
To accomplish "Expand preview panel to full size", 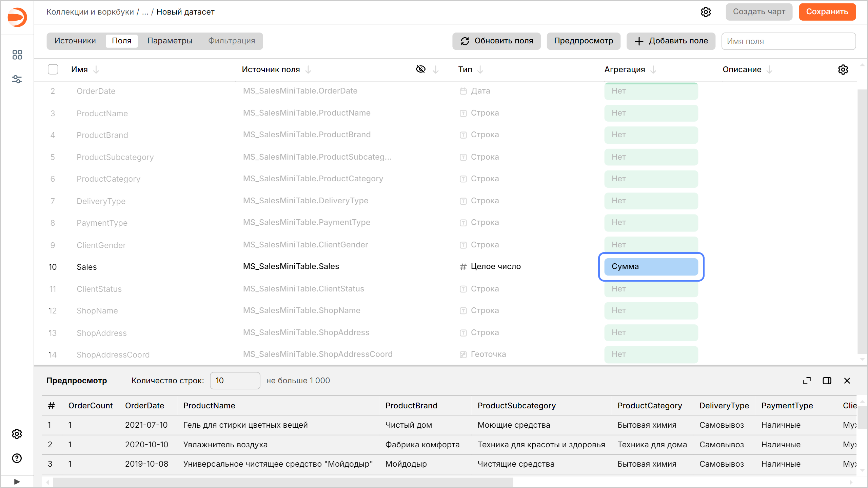I will [x=807, y=381].
